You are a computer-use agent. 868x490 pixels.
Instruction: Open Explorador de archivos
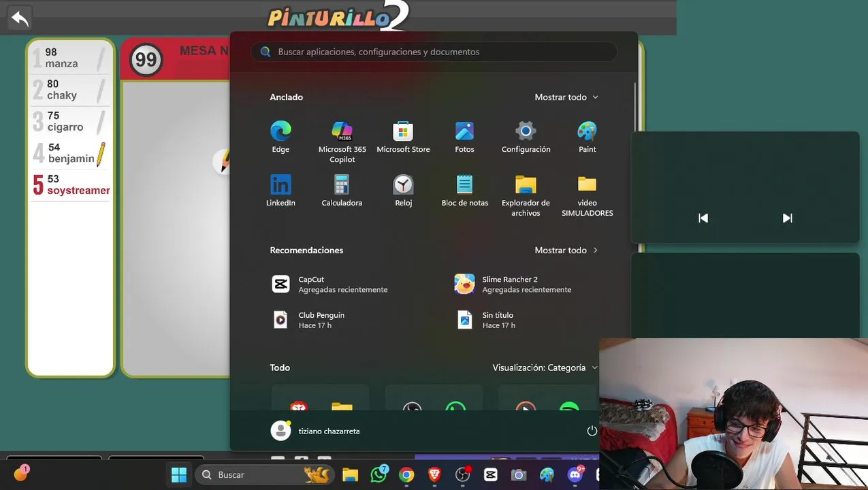pyautogui.click(x=526, y=195)
